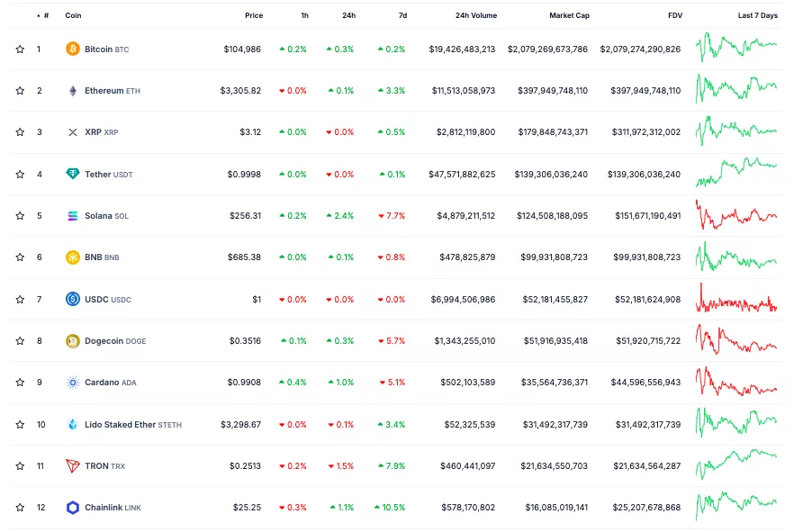The image size is (794, 532).
Task: Click the Dogecoin logo icon
Action: click(73, 341)
